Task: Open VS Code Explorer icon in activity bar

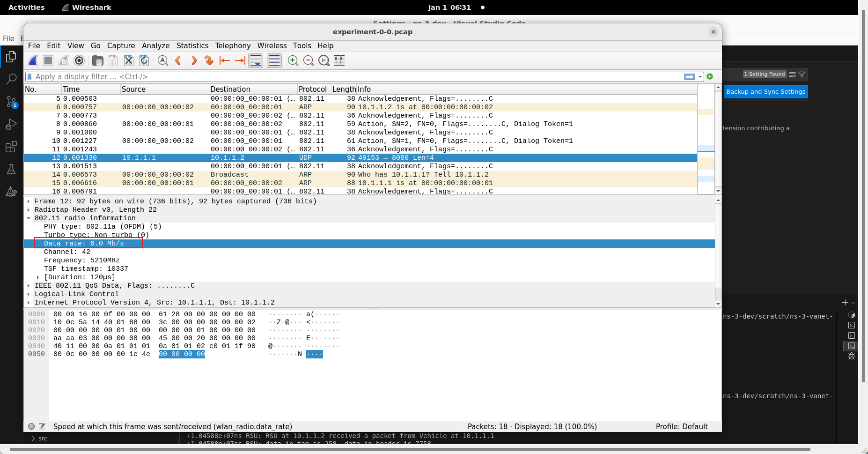Action: (x=11, y=57)
